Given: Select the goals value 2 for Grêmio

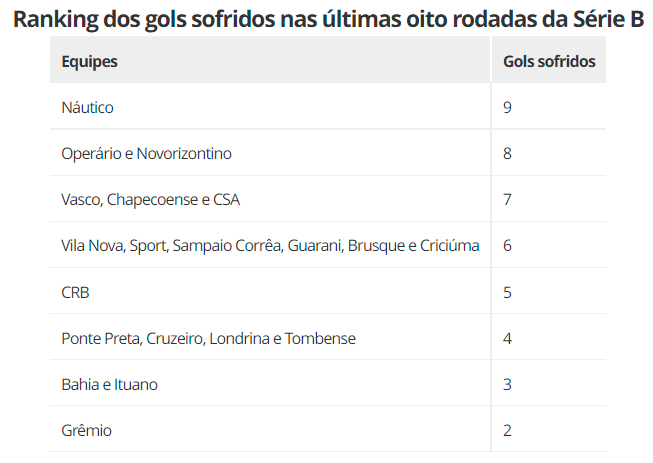Looking at the screenshot, I should point(508,431).
